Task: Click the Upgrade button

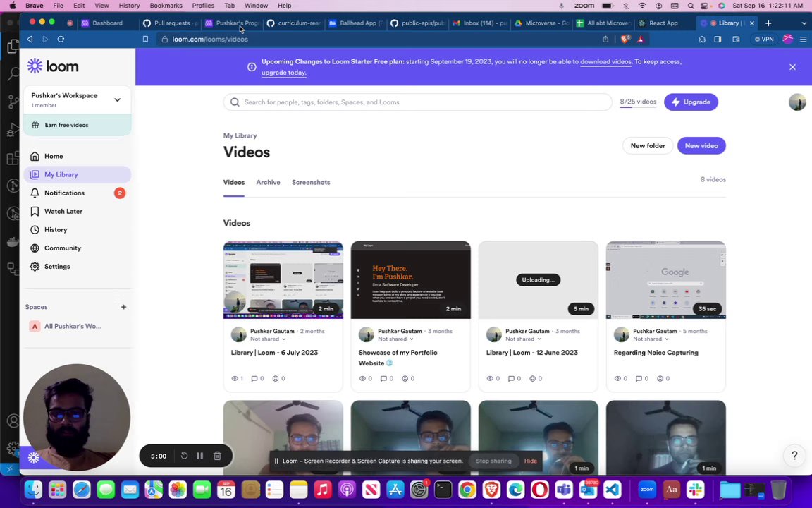Action: coord(691,102)
